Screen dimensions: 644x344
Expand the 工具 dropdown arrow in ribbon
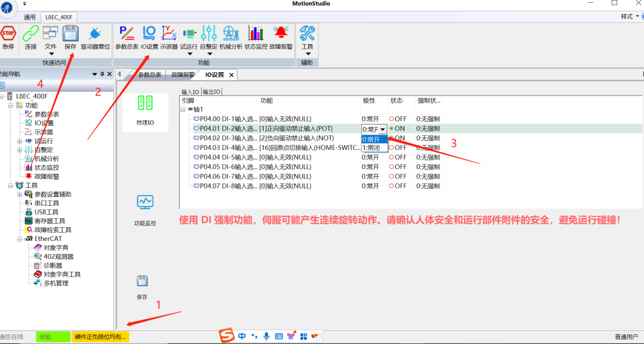(x=308, y=54)
